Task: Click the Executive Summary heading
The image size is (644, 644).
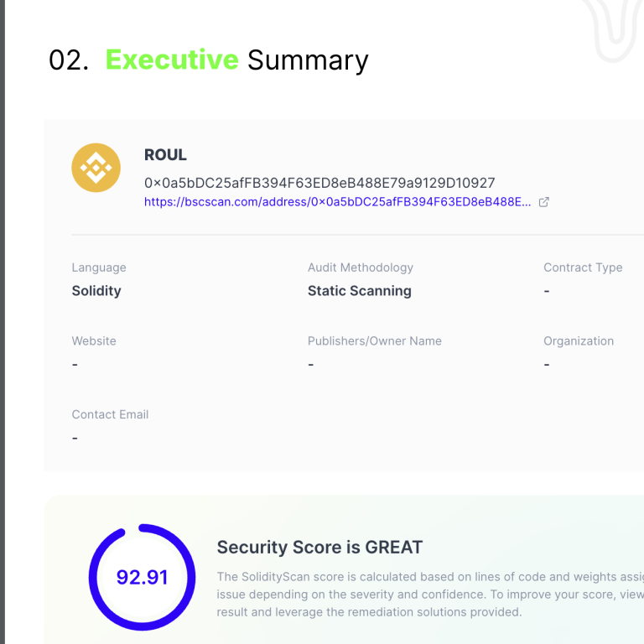Action: 237,60
